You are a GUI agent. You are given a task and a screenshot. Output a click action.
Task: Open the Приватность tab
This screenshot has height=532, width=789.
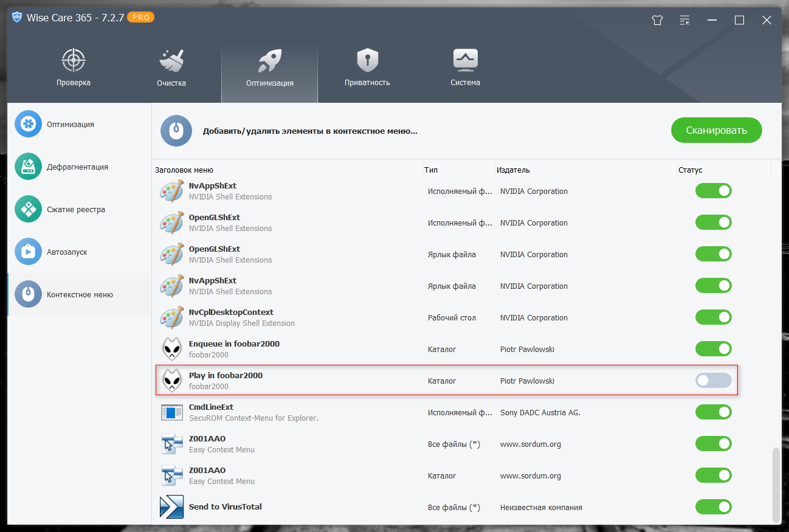[x=367, y=67]
